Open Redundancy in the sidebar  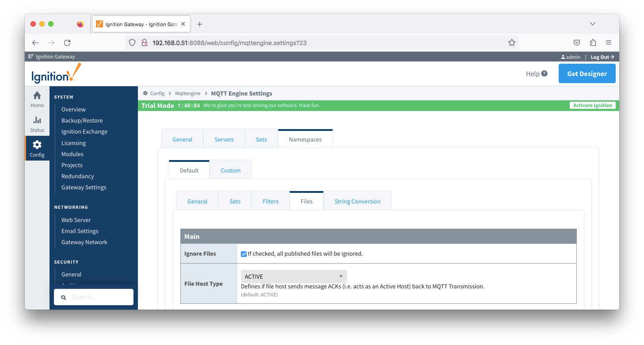tap(78, 176)
